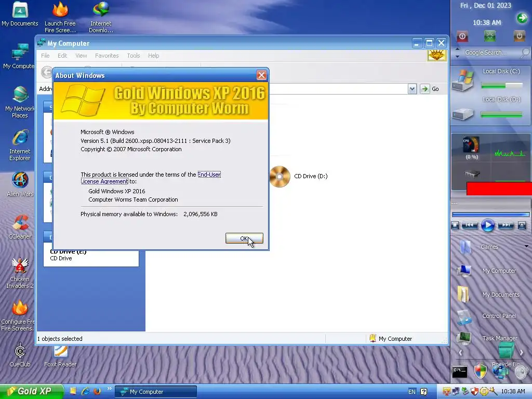Open CueClub desktop icon

[x=20, y=354]
